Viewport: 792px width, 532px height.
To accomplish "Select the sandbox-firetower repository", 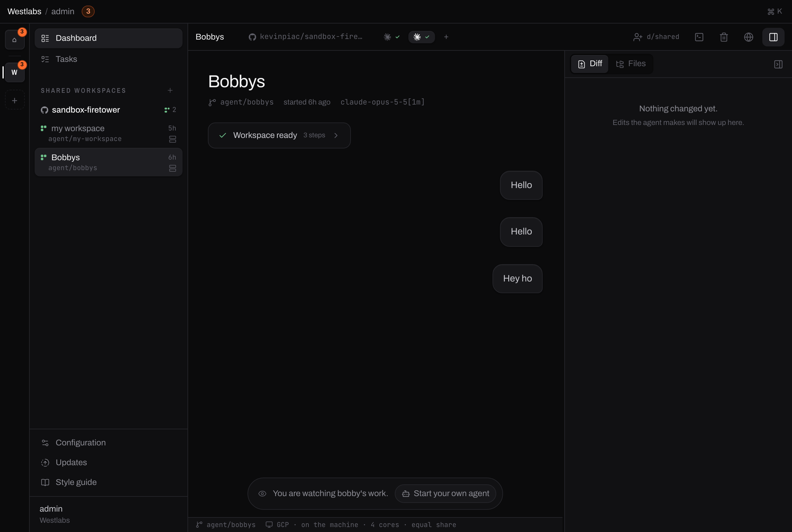I will pyautogui.click(x=109, y=110).
